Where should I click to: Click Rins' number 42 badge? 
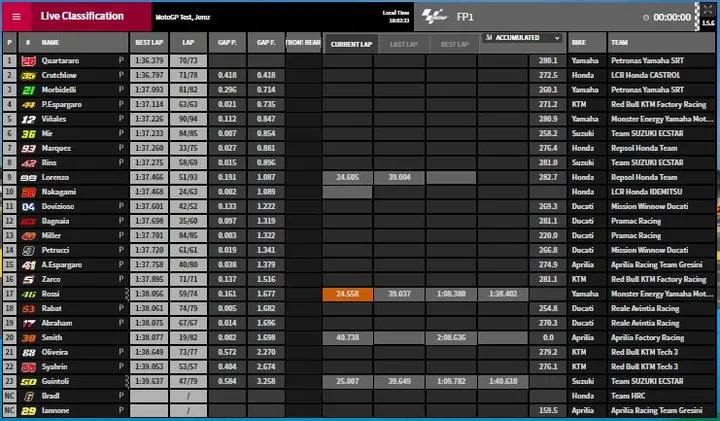(28, 163)
